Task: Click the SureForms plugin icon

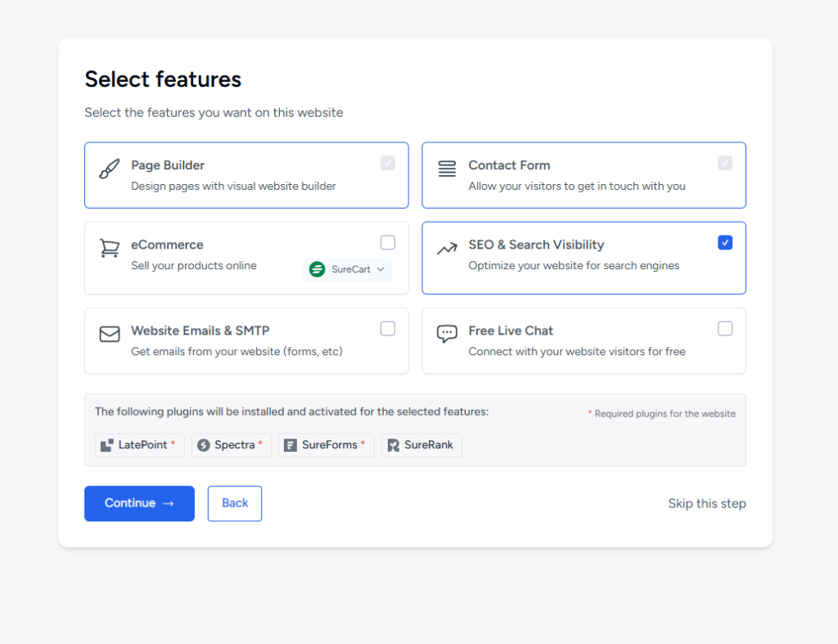Action: click(x=291, y=445)
